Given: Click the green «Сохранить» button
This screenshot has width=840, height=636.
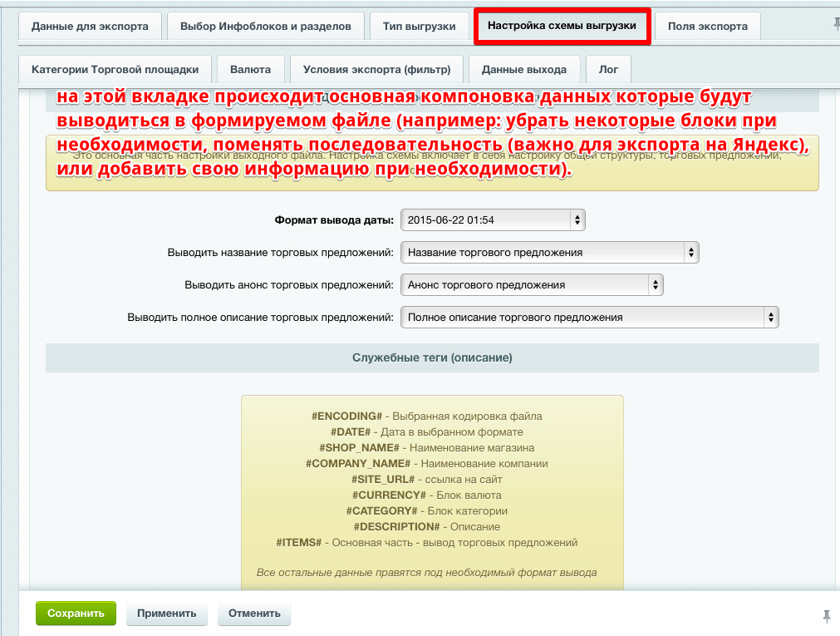Looking at the screenshot, I should 76,614.
